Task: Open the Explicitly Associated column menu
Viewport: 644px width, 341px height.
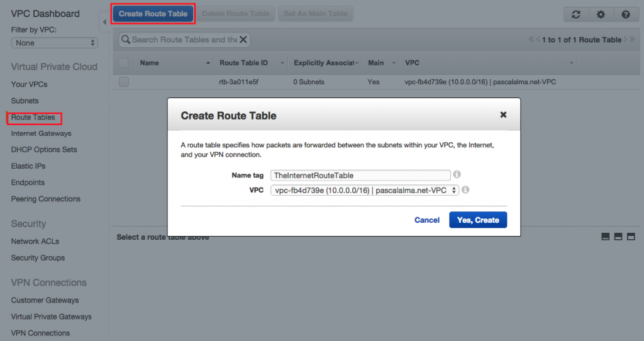Action: click(x=357, y=63)
